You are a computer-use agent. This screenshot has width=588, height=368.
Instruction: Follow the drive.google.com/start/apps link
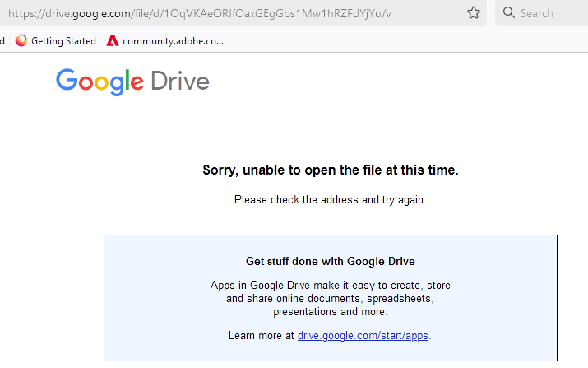tap(363, 335)
